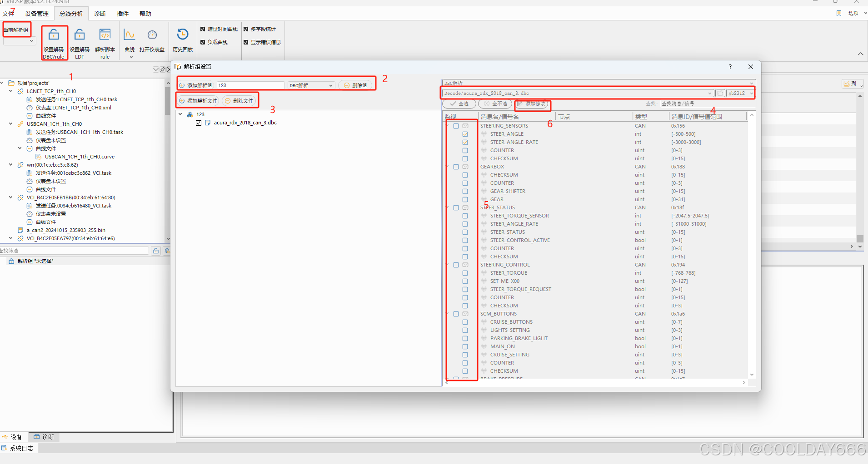Screen dimensions: 868x464
Task: Collapse the ribbon with the up chevron
Action: (861, 54)
